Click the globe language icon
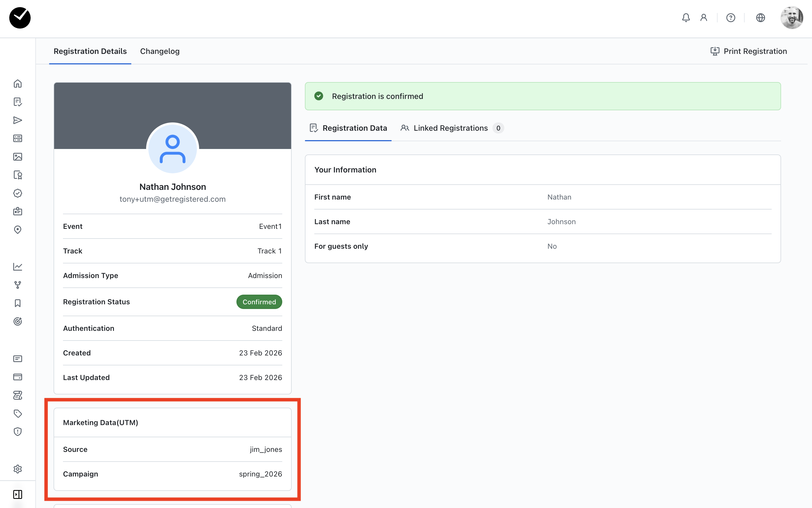The height and width of the screenshot is (508, 812). tap(760, 17)
